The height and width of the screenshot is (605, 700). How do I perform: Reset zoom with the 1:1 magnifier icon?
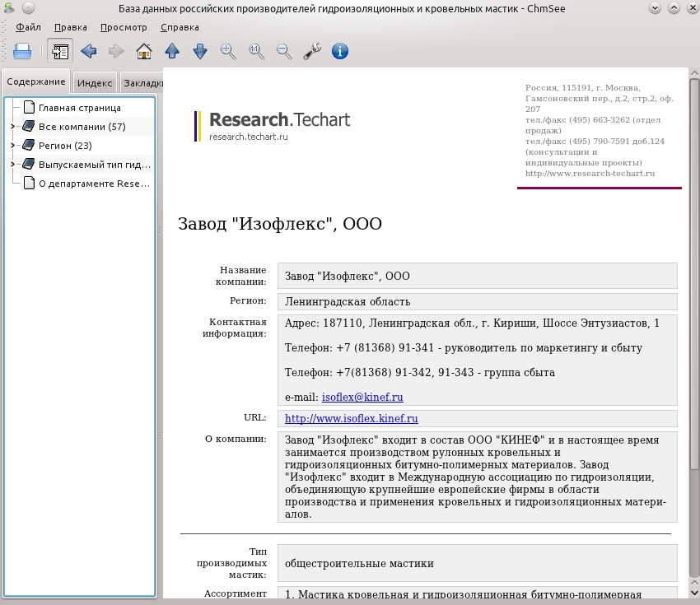point(256,51)
